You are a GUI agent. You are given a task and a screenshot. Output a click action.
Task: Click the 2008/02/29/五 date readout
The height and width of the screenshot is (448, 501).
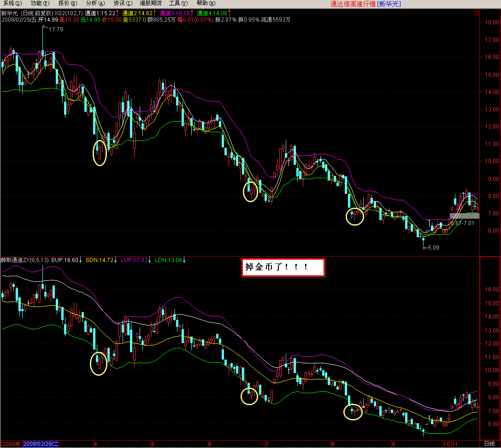click(x=19, y=20)
